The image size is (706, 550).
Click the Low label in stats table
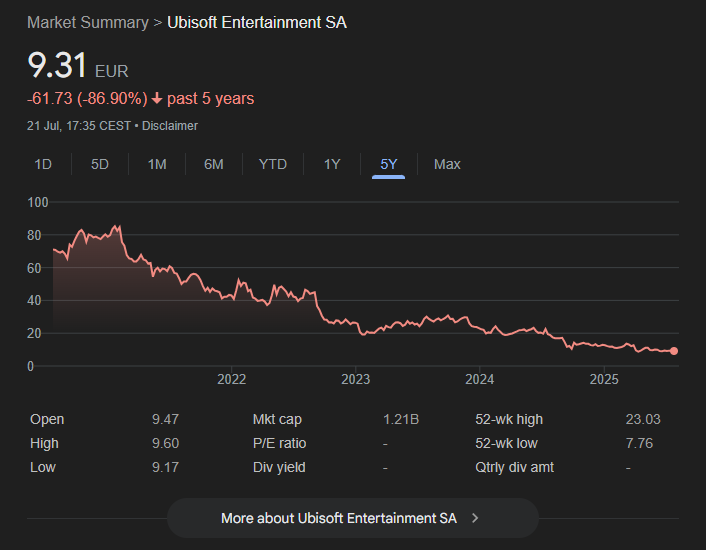(43, 467)
